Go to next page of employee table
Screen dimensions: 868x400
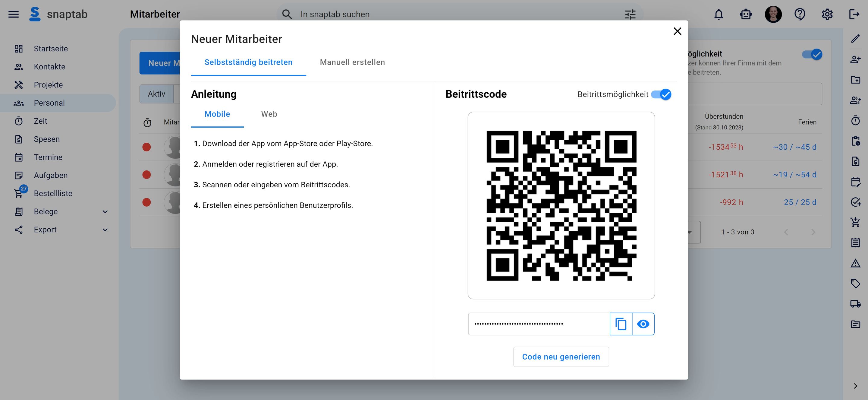click(x=813, y=232)
